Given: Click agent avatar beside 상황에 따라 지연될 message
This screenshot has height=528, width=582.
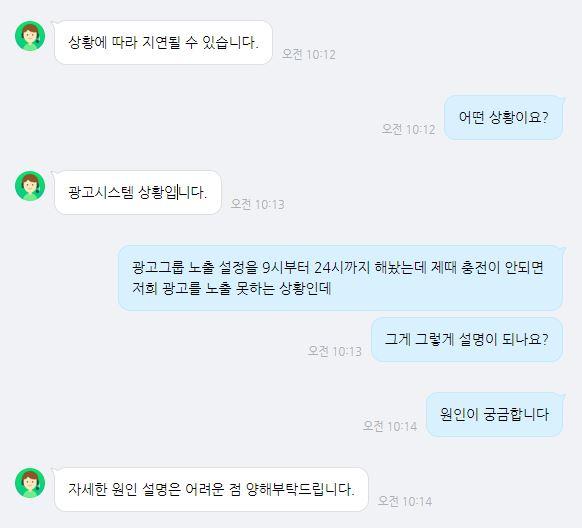Looking at the screenshot, I should tap(30, 36).
